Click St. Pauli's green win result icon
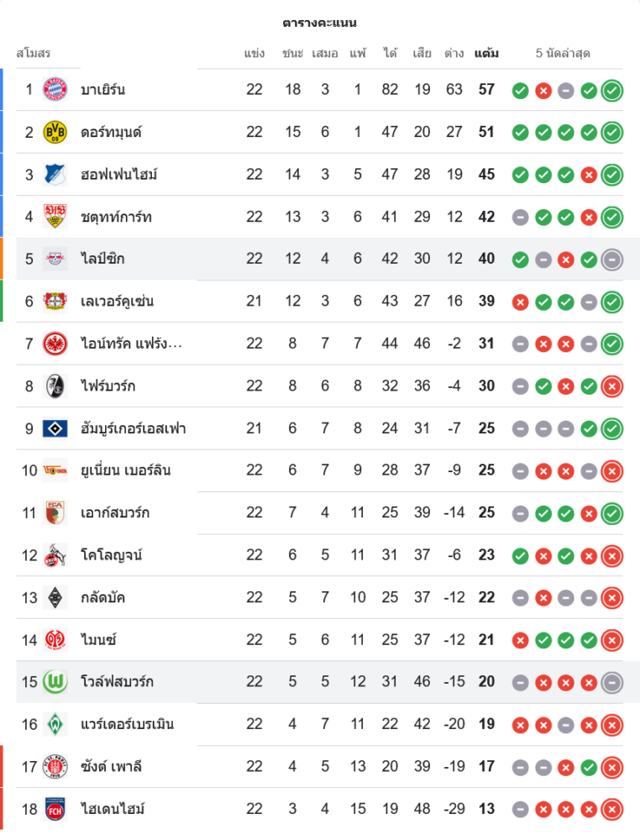The width and height of the screenshot is (640, 840). click(589, 766)
